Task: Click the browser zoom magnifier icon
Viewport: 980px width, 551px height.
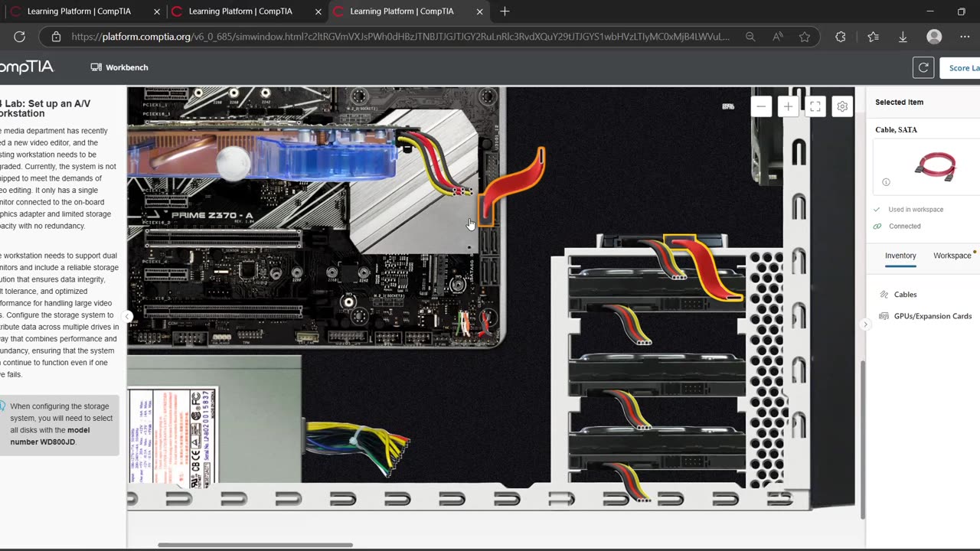Action: pyautogui.click(x=750, y=37)
